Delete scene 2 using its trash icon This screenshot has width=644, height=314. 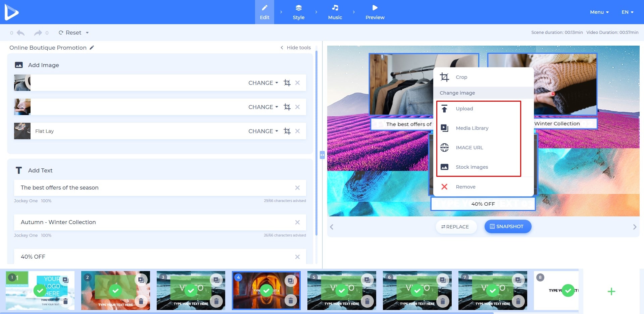(x=141, y=301)
